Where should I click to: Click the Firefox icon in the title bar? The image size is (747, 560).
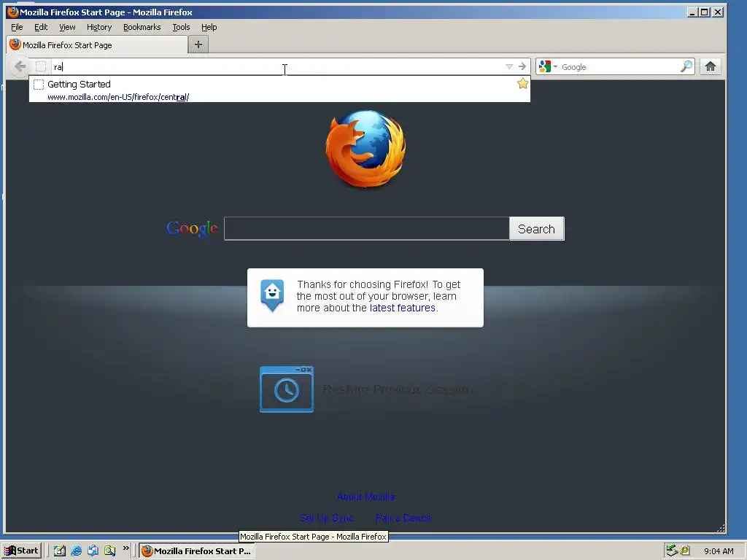tap(13, 12)
